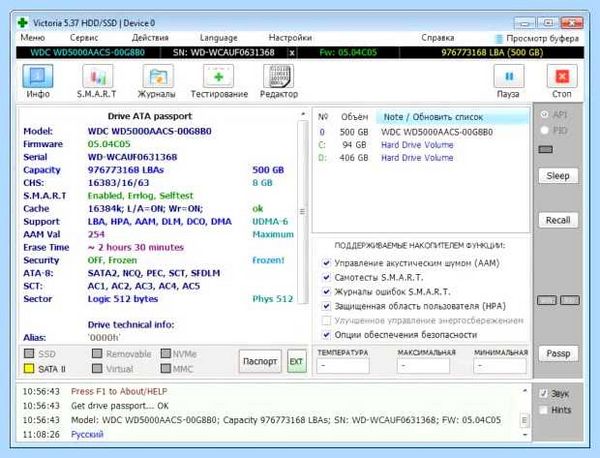
Task: Click the gray Removable indicator box
Action: click(97, 354)
